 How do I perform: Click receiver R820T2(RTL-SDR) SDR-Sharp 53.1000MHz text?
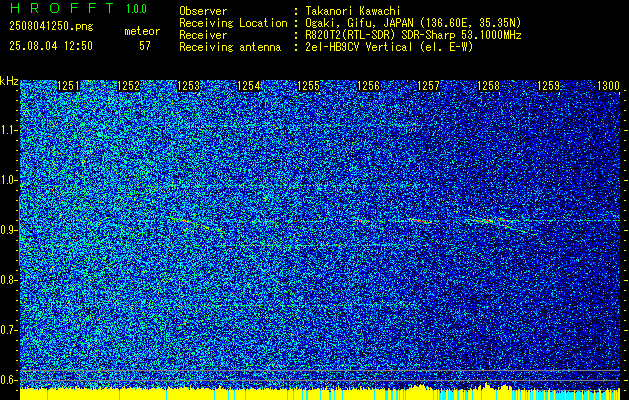(x=413, y=35)
